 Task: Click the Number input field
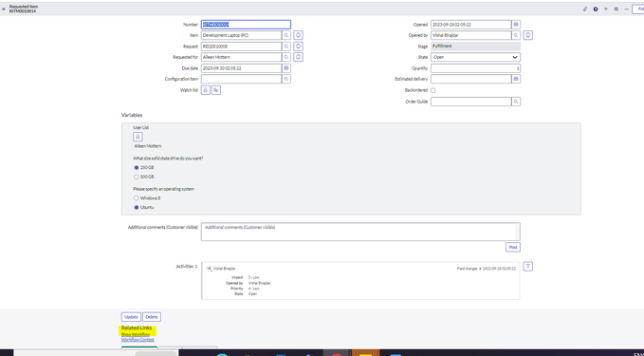pos(246,25)
